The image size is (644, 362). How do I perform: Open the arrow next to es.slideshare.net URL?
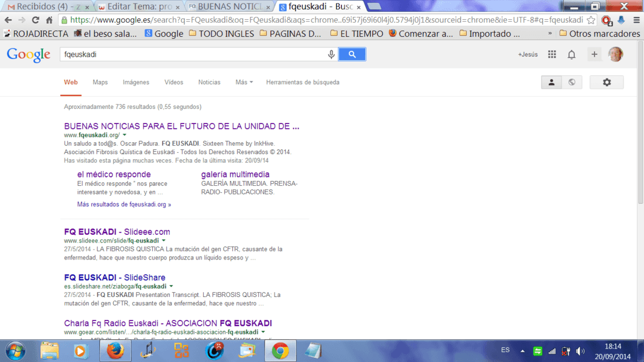click(172, 286)
